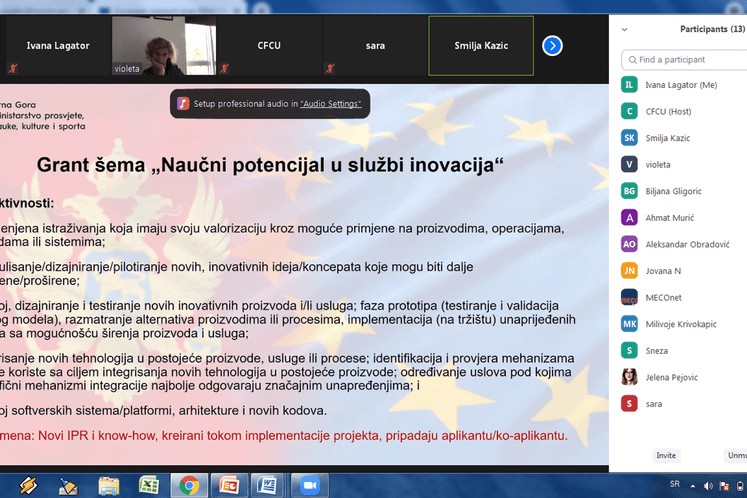Click Jelena Pejovic profile photo
Image resolution: width=747 pixels, height=498 pixels.
(629, 377)
